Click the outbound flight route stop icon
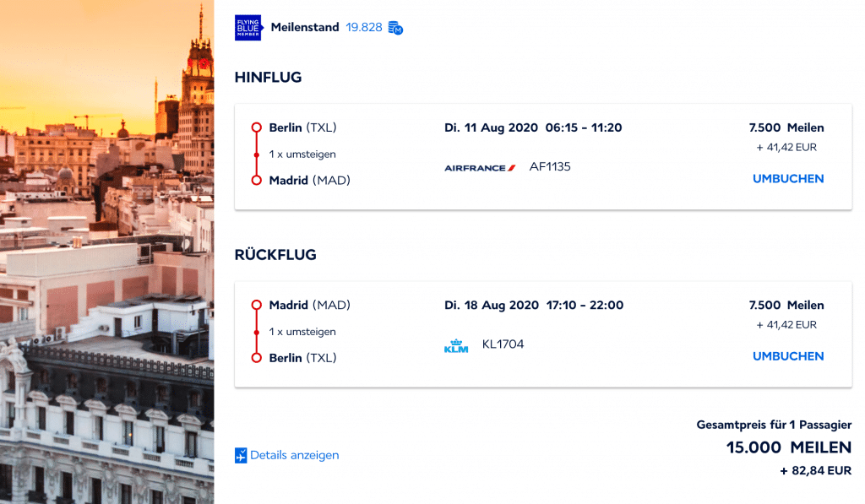 coord(257,154)
